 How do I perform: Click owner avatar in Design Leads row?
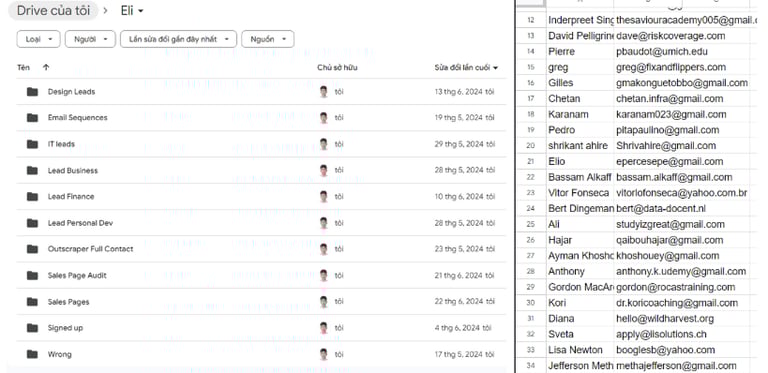click(323, 92)
